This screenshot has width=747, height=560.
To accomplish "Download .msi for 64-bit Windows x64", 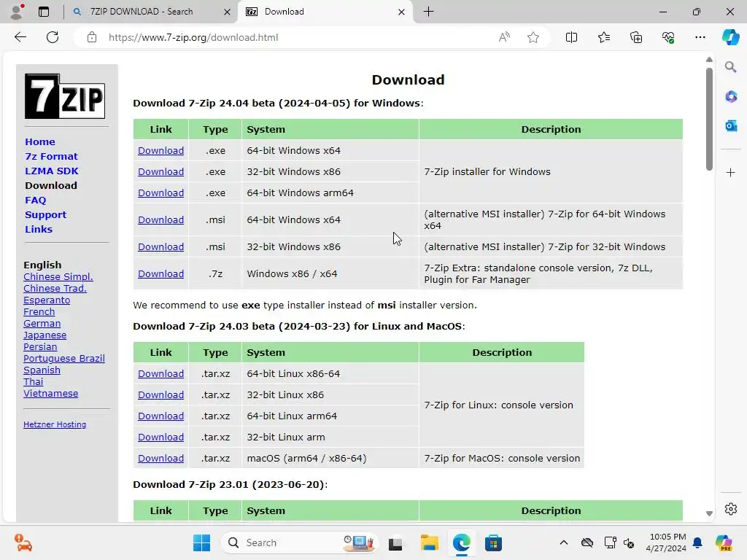I will [x=160, y=219].
